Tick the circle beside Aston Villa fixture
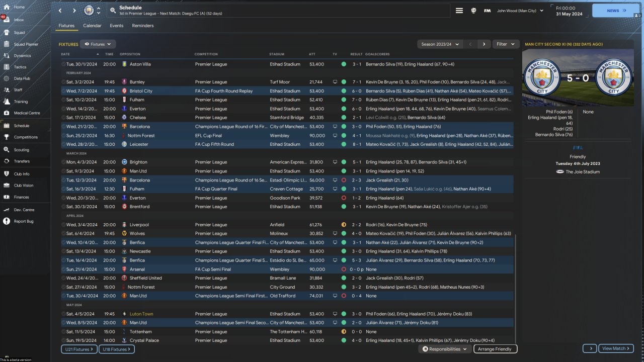 (x=64, y=64)
